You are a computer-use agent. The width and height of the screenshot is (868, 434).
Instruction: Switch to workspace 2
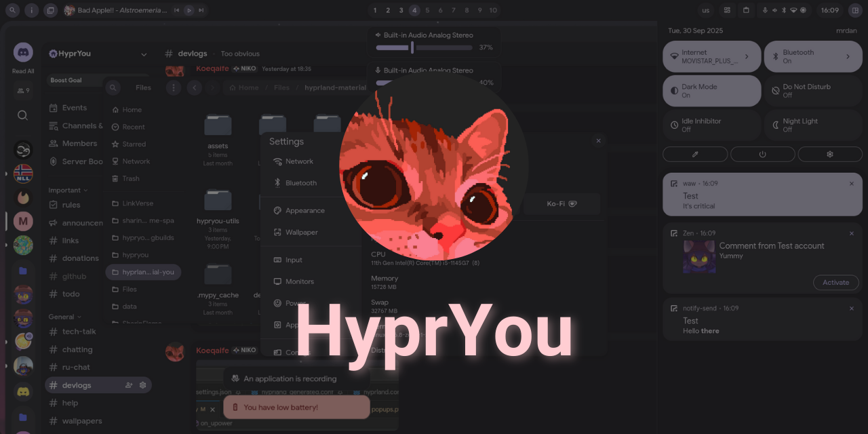(x=388, y=10)
